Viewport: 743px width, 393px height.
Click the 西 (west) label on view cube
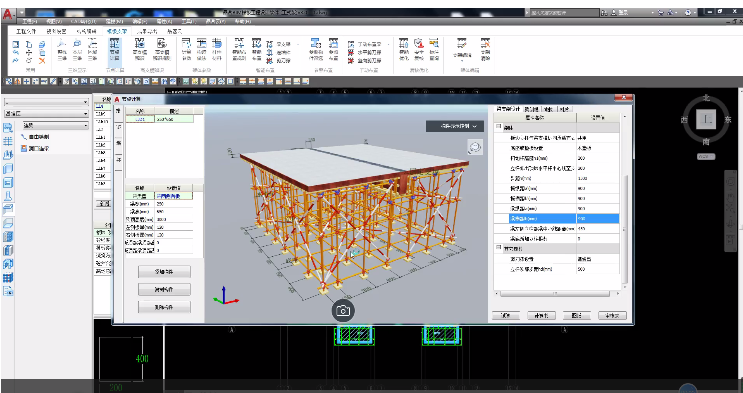685,120
